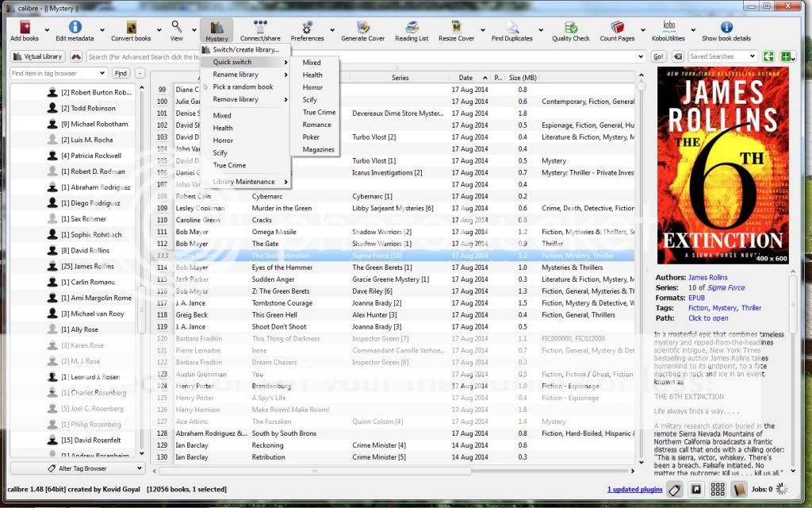Expand the Edit metadata dropdown arrow
The width and height of the screenshot is (812, 508).
102,30
